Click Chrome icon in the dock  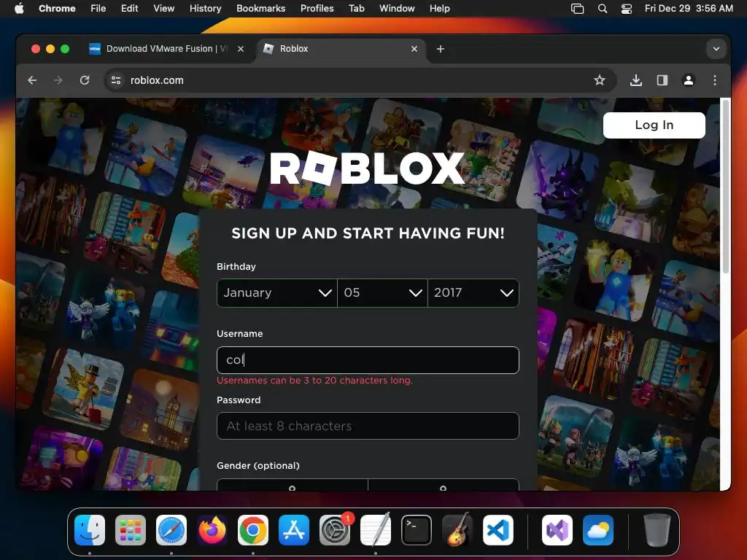[253, 530]
